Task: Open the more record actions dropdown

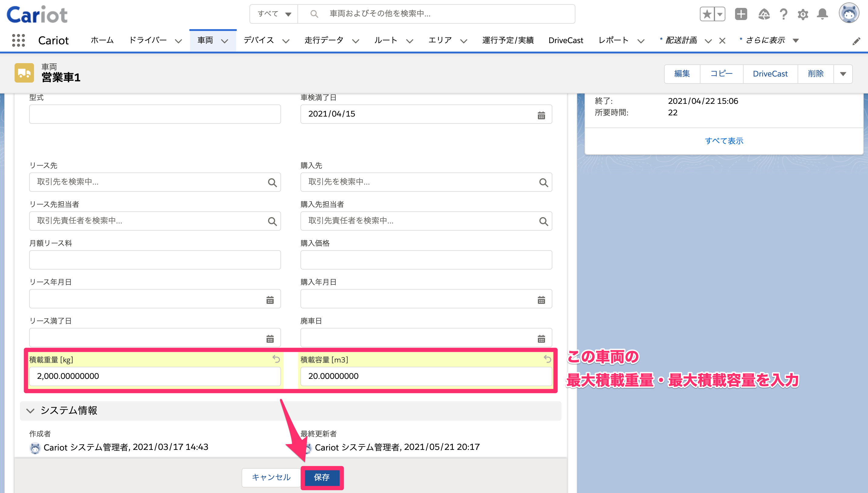Action: pyautogui.click(x=843, y=74)
